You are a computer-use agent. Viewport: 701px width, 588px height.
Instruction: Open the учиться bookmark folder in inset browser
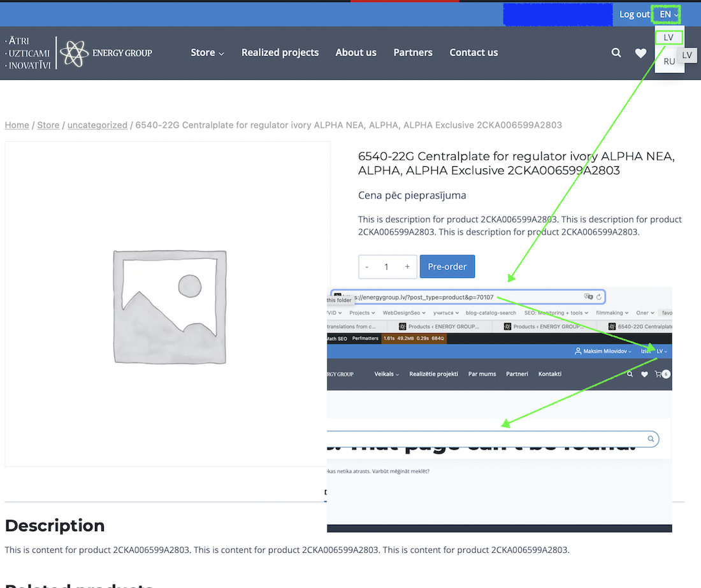(445, 313)
